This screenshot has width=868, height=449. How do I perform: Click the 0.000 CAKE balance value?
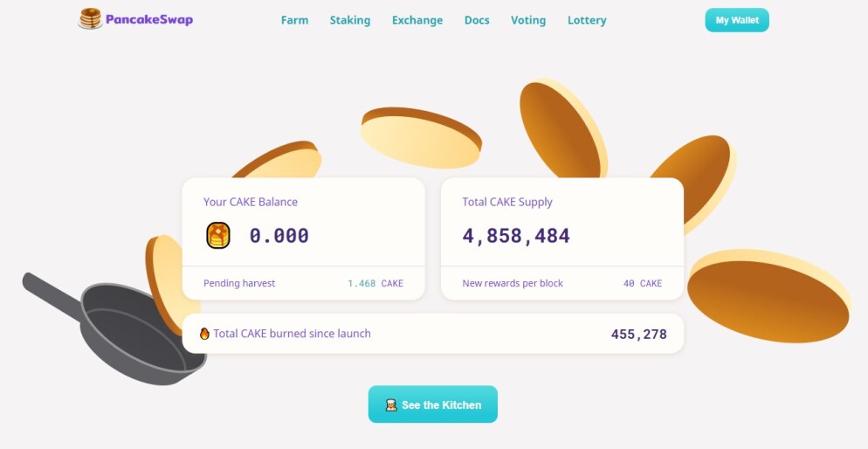point(279,236)
